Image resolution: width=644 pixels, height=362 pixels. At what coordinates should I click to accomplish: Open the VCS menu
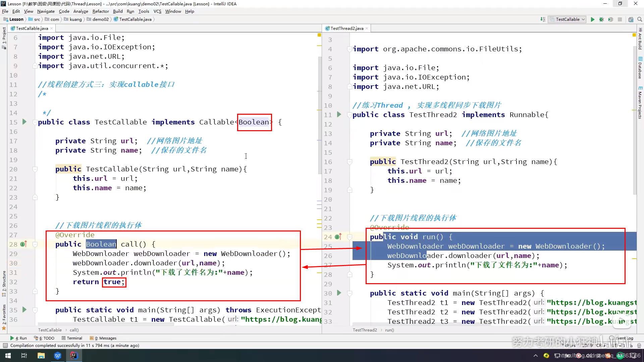pos(157,11)
